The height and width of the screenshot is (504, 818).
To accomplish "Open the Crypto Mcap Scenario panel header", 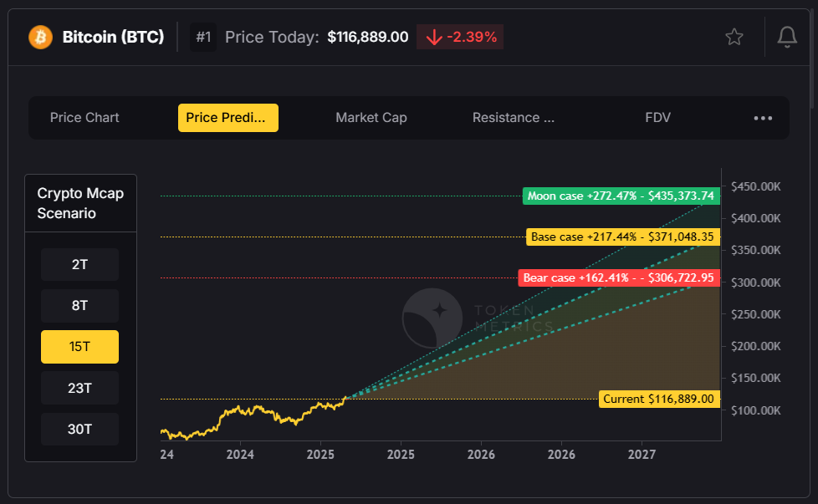I will [x=80, y=202].
